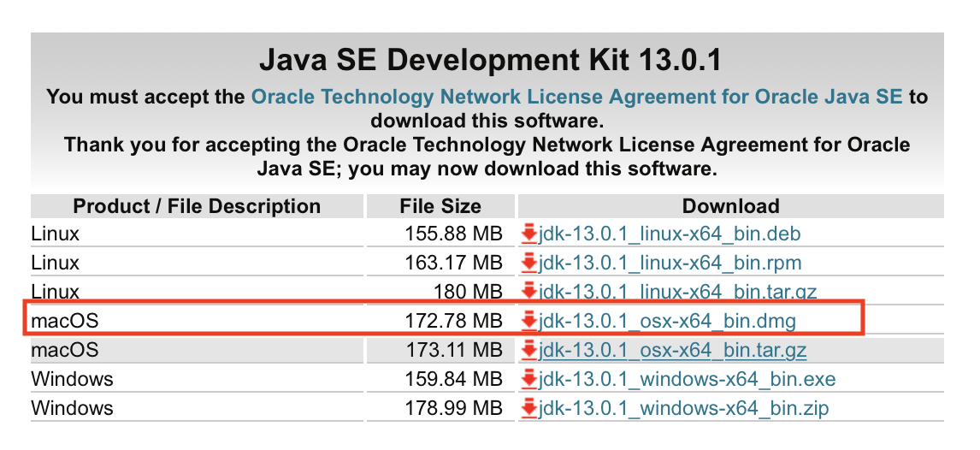The image size is (980, 450).
Task: Click the Product / File Description header
Action: pyautogui.click(x=197, y=206)
